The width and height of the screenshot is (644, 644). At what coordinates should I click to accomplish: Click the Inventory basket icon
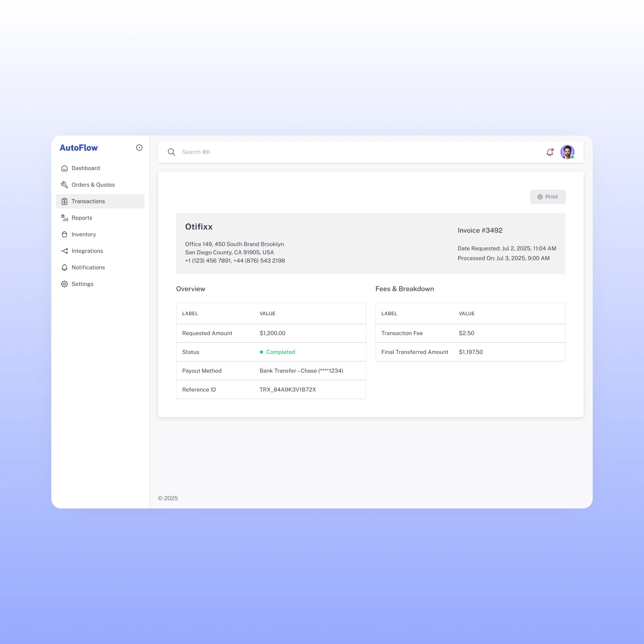(x=64, y=234)
